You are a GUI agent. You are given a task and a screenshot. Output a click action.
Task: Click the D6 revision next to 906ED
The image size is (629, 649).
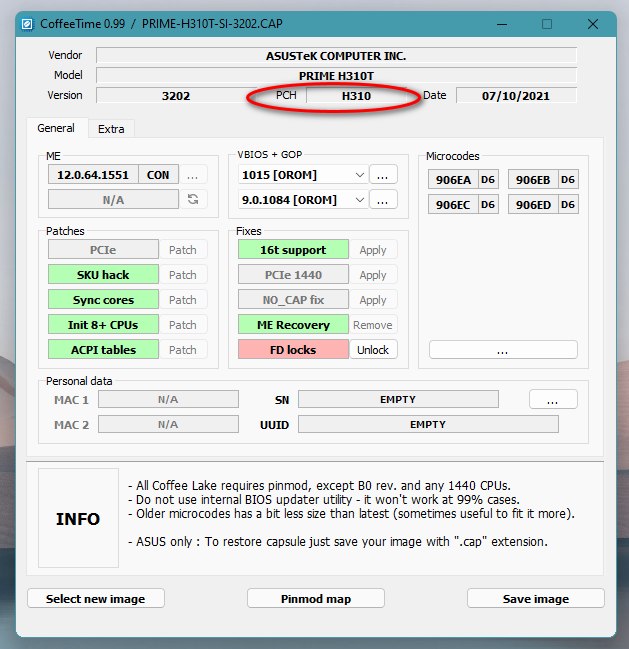pyautogui.click(x=568, y=204)
